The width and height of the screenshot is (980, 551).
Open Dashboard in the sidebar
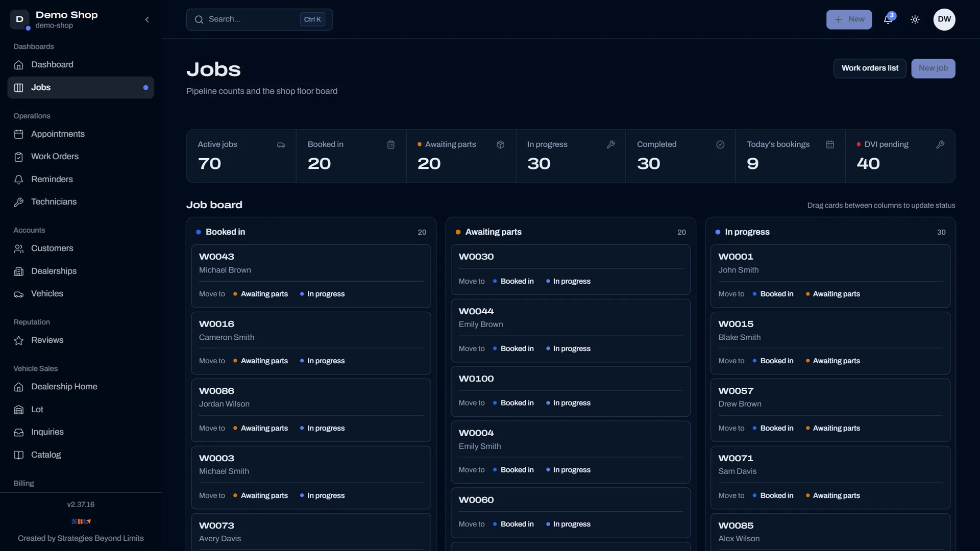[81, 65]
